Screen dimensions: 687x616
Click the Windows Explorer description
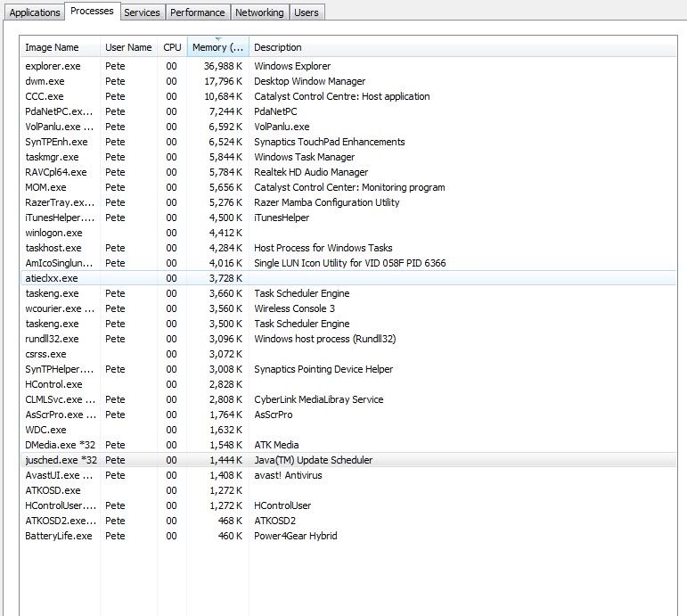292,66
